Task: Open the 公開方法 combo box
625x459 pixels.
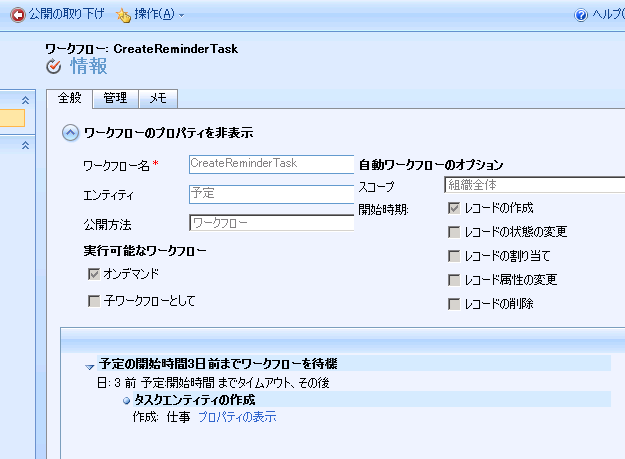Action: [271, 223]
